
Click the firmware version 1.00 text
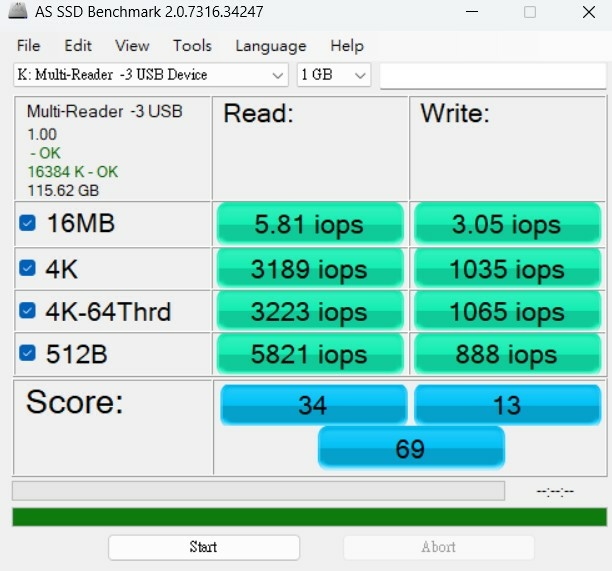(42, 134)
